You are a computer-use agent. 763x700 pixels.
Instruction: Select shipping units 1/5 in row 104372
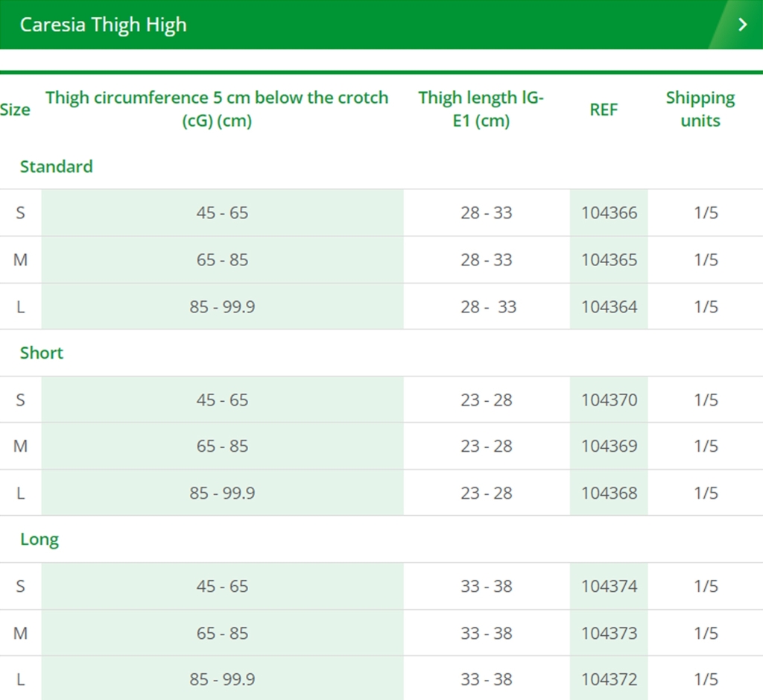coord(706,679)
